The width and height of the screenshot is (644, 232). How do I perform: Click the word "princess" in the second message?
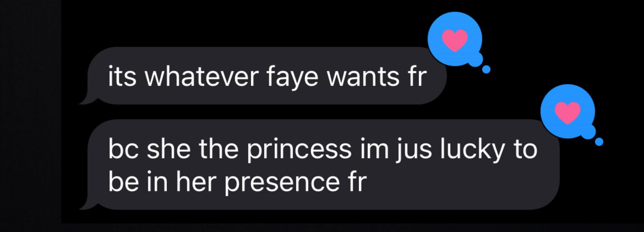click(299, 150)
